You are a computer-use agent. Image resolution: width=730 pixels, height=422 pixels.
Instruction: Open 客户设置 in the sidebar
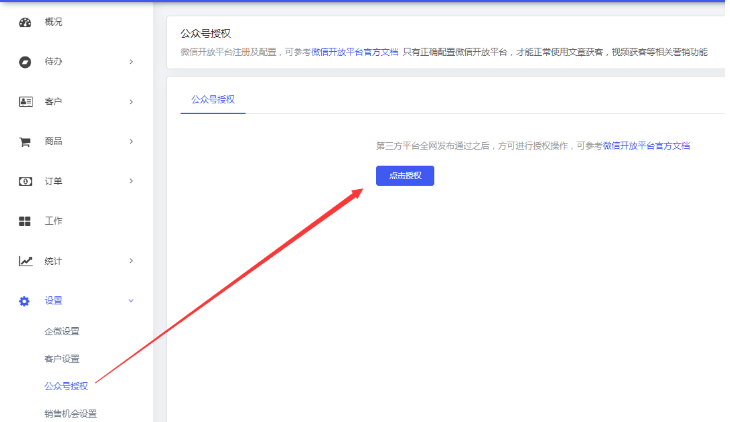[62, 358]
